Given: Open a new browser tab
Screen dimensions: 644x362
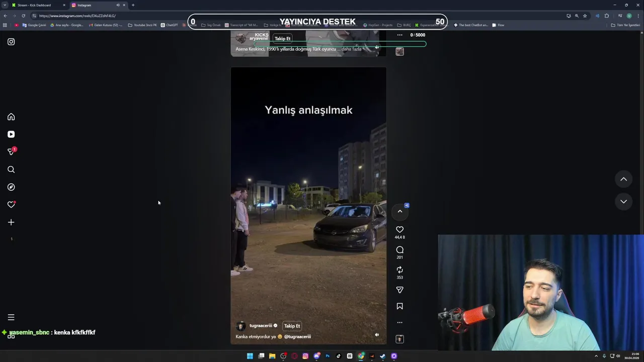Looking at the screenshot, I should tap(133, 5).
